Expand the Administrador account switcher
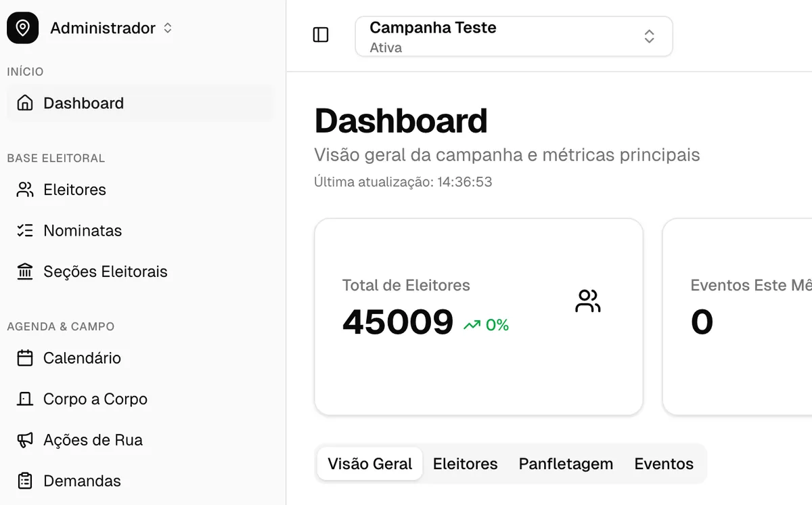Image resolution: width=812 pixels, height=505 pixels. [x=112, y=28]
